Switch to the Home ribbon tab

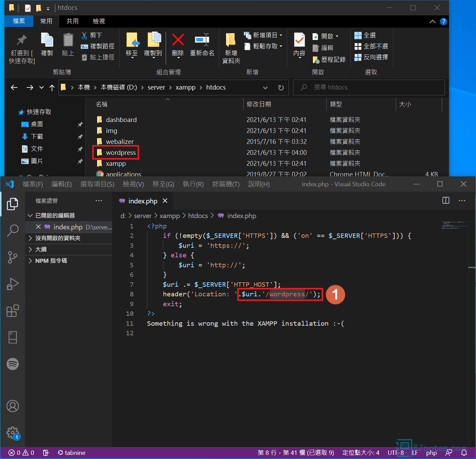[x=46, y=21]
